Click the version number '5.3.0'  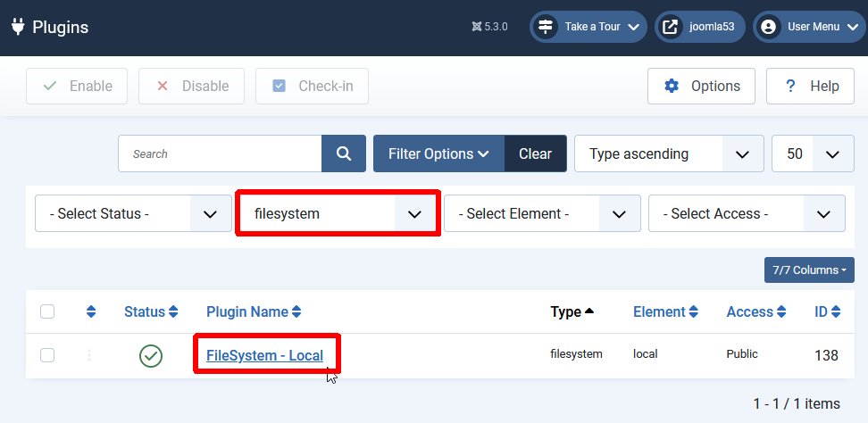tap(496, 27)
